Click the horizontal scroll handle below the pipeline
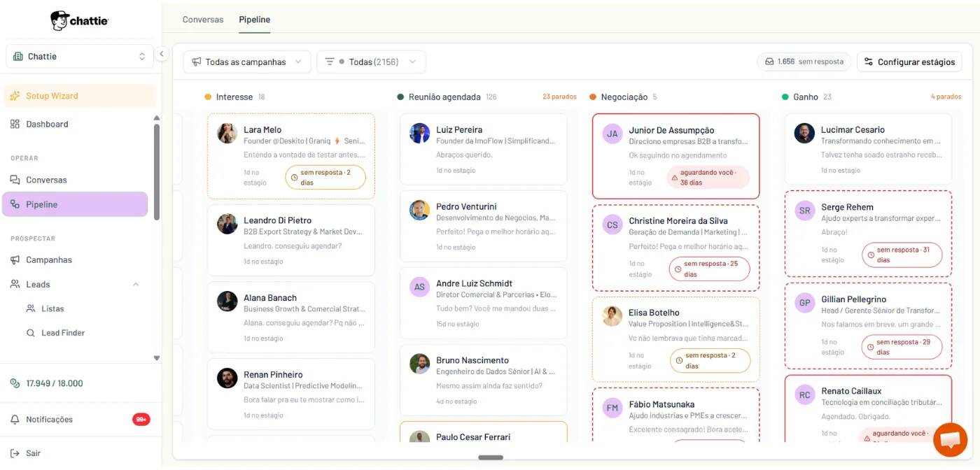 pyautogui.click(x=491, y=457)
